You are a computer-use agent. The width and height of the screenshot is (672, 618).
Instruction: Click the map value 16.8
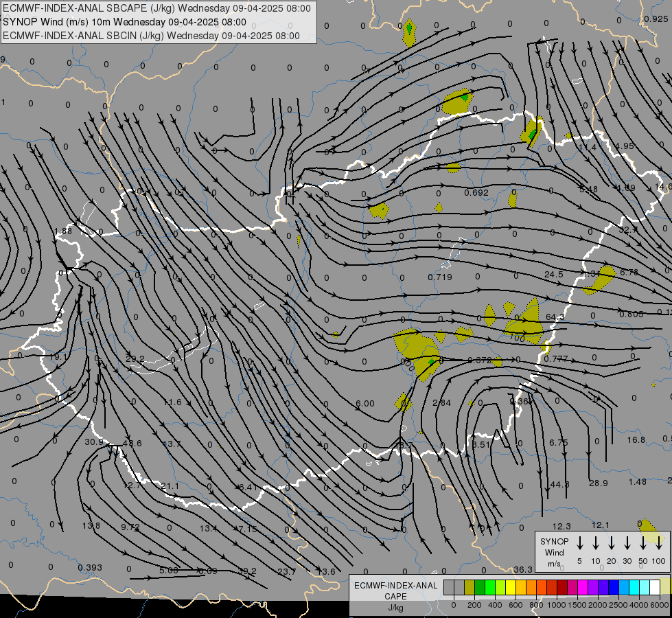tap(636, 439)
